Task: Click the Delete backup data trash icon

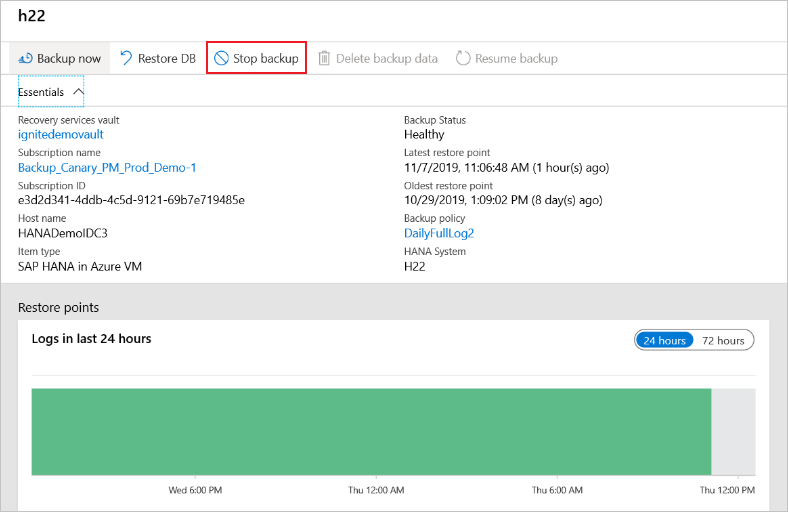Action: 324,58
